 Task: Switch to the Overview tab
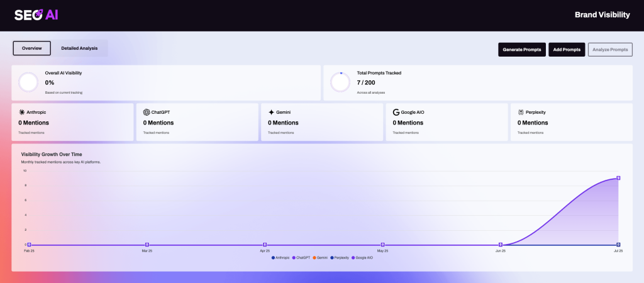[x=32, y=48]
